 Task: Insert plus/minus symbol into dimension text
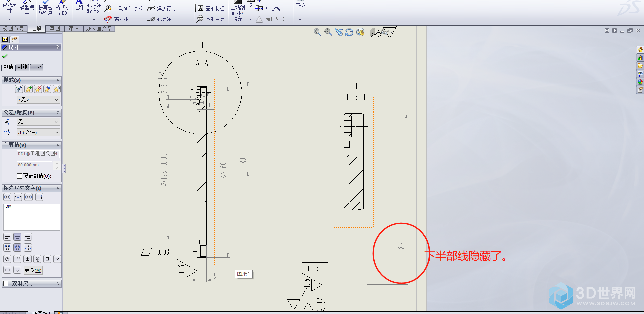pyautogui.click(x=28, y=259)
